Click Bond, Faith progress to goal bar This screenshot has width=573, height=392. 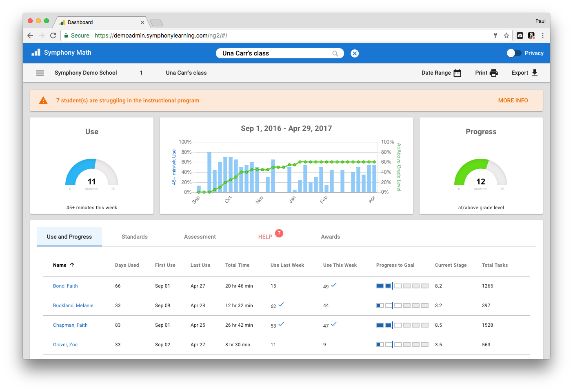click(402, 286)
